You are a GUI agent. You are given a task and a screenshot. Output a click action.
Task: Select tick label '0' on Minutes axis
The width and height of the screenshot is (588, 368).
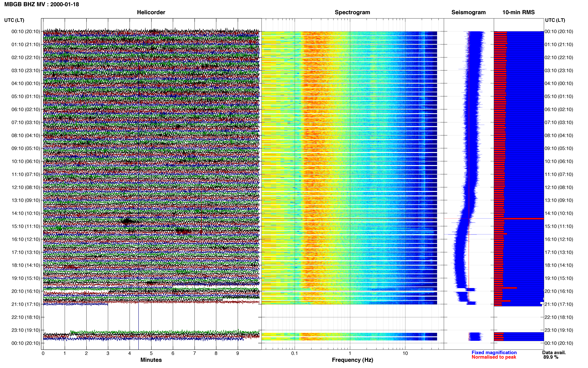43,353
